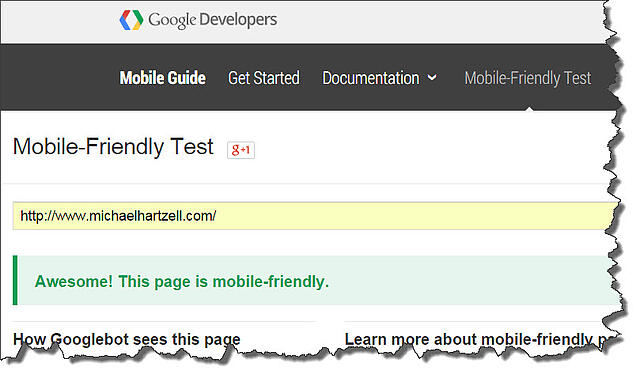Click the 'Awesome! This page is mobile-friendly.' message
Viewport: 640px width, 378px height.
tap(182, 281)
